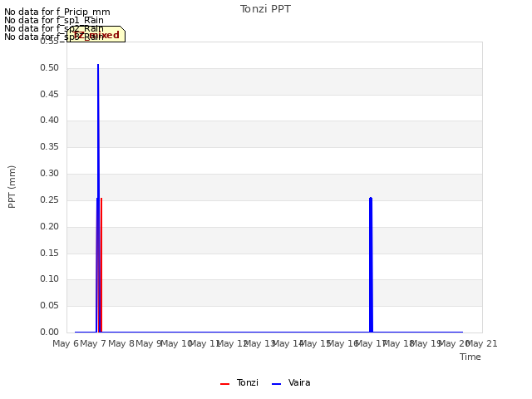Click the red Tonzi spike near May 7

click(101, 264)
